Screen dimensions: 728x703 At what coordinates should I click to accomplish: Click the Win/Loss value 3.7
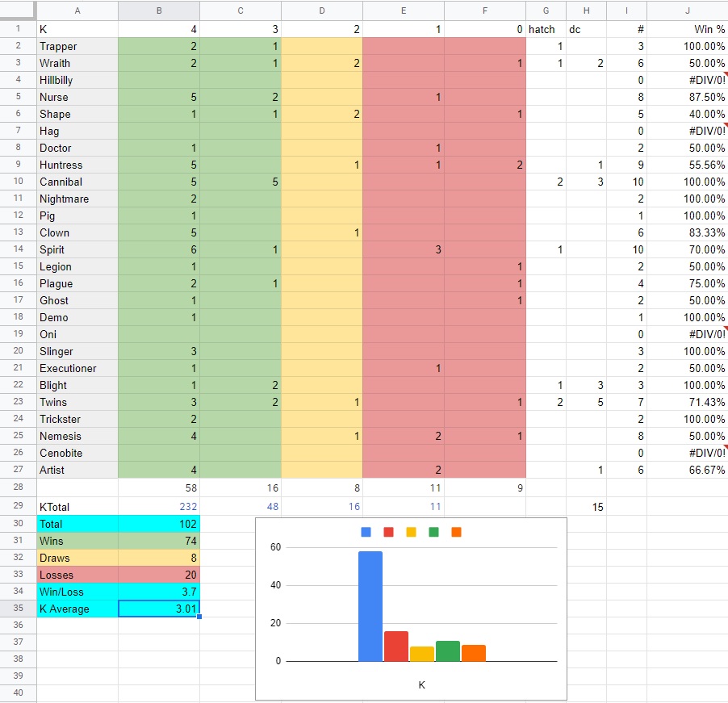coord(159,592)
